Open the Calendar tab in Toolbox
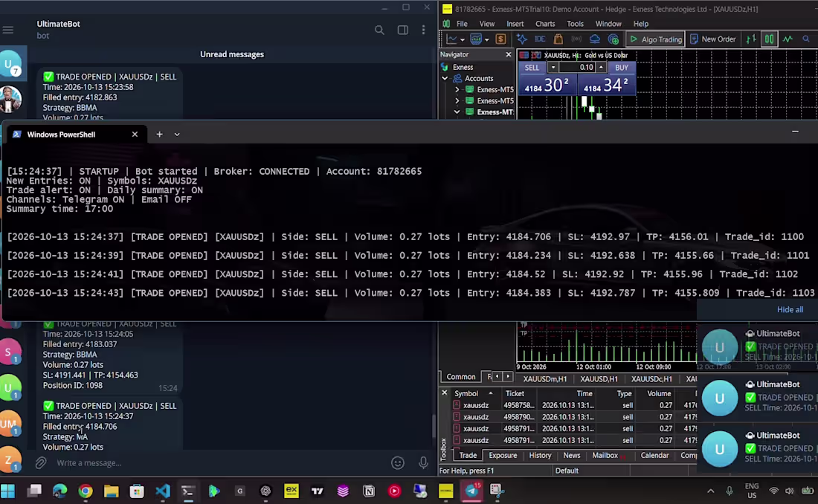This screenshot has width=818, height=504. pyautogui.click(x=654, y=455)
